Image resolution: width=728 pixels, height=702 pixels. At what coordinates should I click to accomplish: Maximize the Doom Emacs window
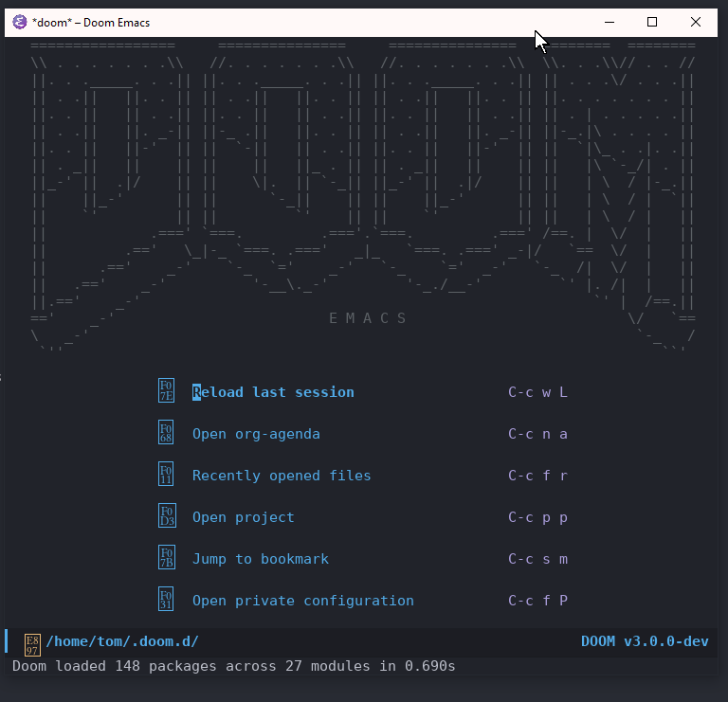652,22
